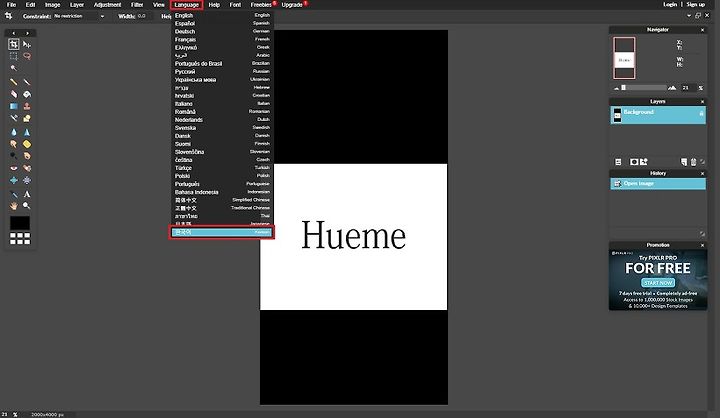Choose Korean from the language list
The width and height of the screenshot is (720, 418).
pyautogui.click(x=222, y=232)
